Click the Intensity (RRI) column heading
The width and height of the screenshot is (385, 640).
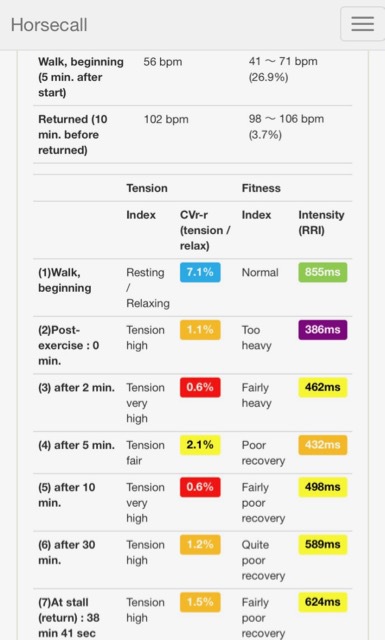tap(321, 222)
